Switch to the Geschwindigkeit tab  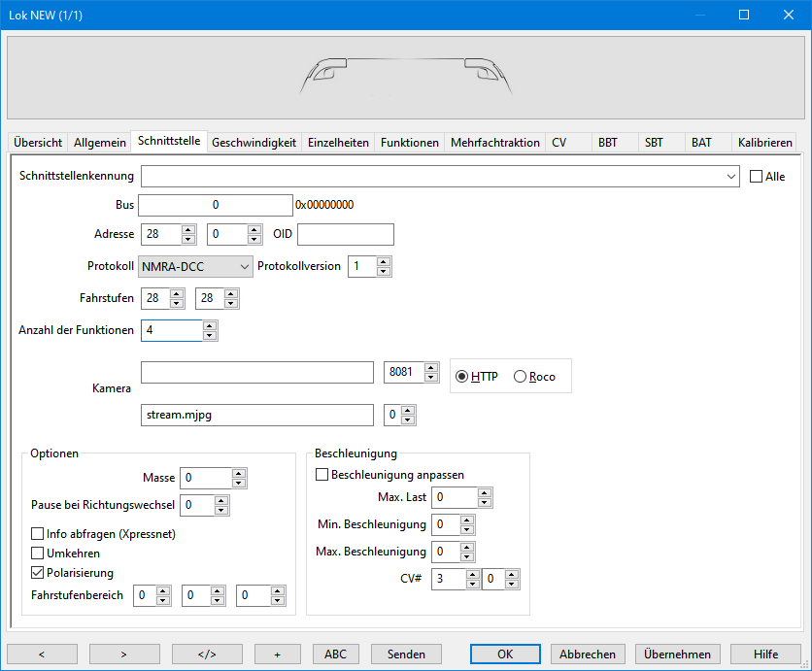tap(254, 142)
